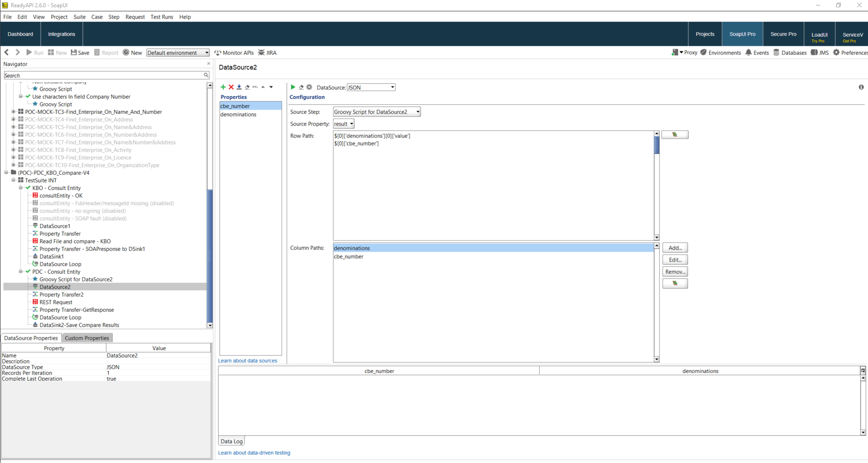The height and width of the screenshot is (463, 868).
Task: Click the green plus add property icon
Action: [223, 87]
